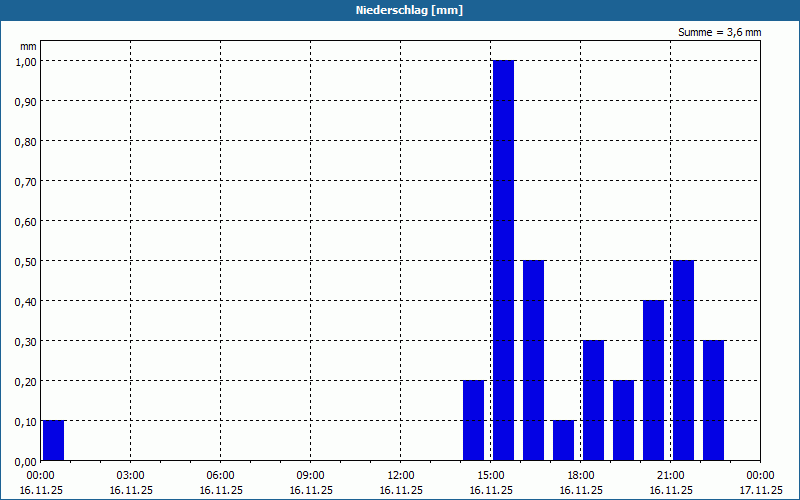Viewport: 800px width, 500px height.
Task: Click the y-axis label 0,00
Action: pos(26,462)
